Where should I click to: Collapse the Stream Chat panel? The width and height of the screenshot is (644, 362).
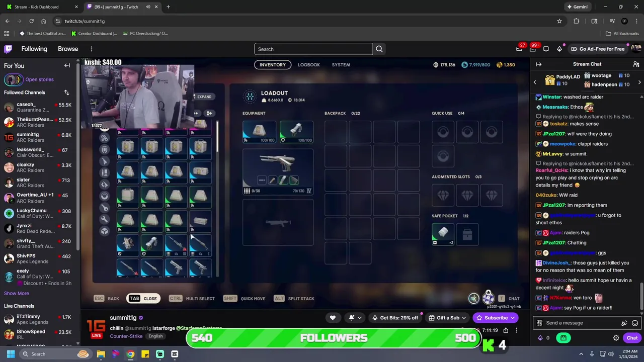538,64
